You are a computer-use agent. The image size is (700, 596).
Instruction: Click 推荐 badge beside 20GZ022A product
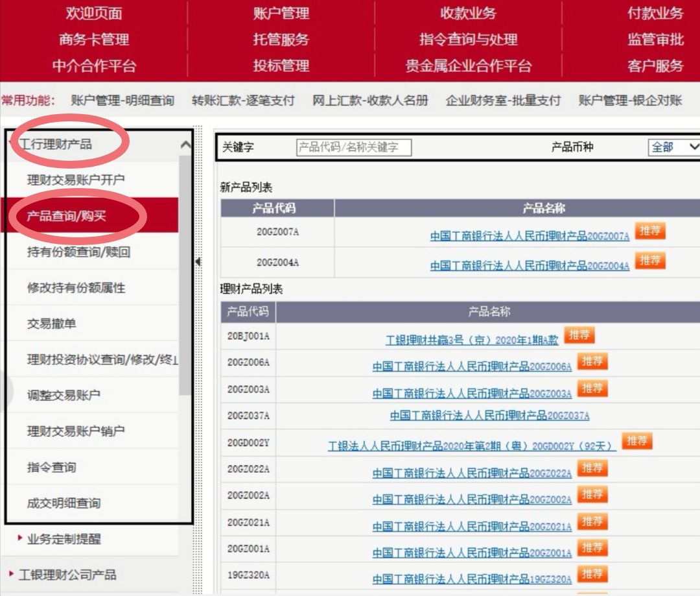point(592,468)
